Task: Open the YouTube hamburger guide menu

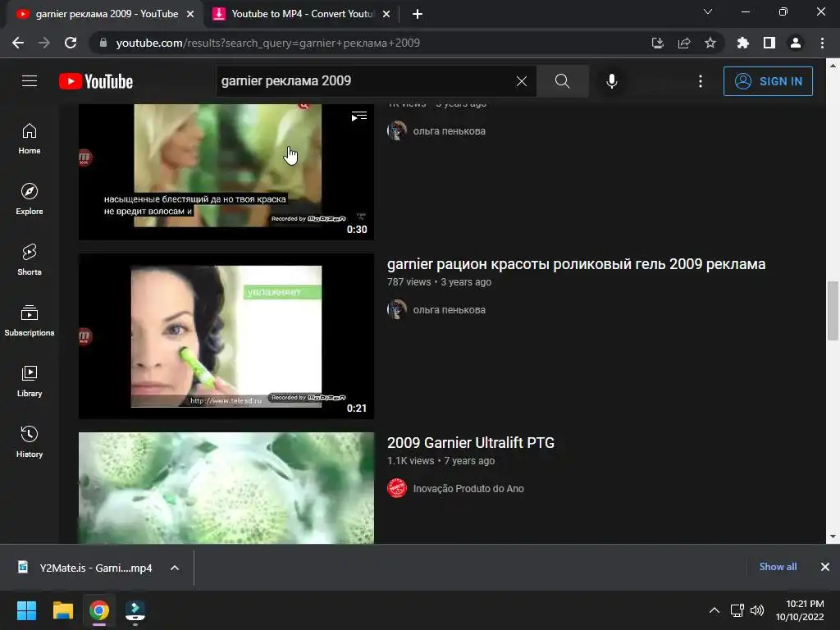Action: 30,81
